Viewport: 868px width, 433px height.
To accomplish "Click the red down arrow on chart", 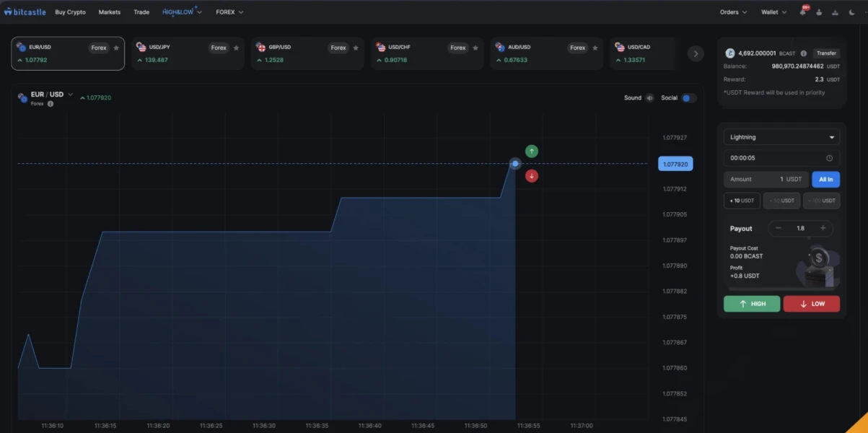I will pos(532,176).
